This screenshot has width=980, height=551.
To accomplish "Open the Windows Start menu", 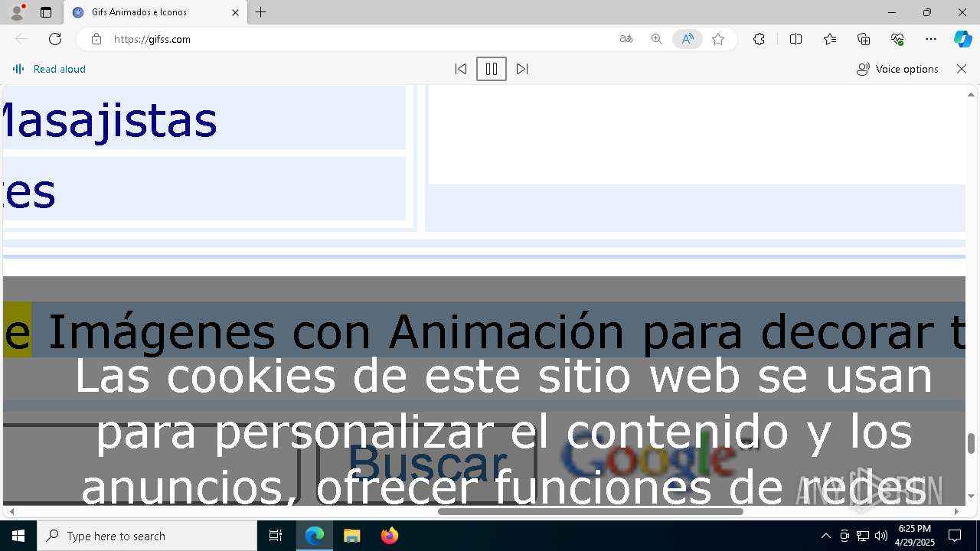I will (18, 536).
